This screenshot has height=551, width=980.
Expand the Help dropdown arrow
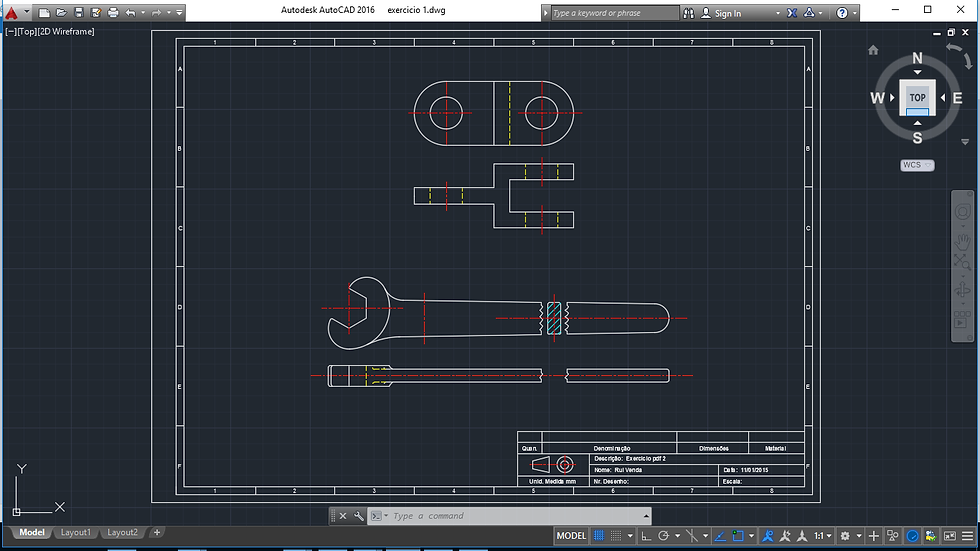pyautogui.click(x=854, y=13)
